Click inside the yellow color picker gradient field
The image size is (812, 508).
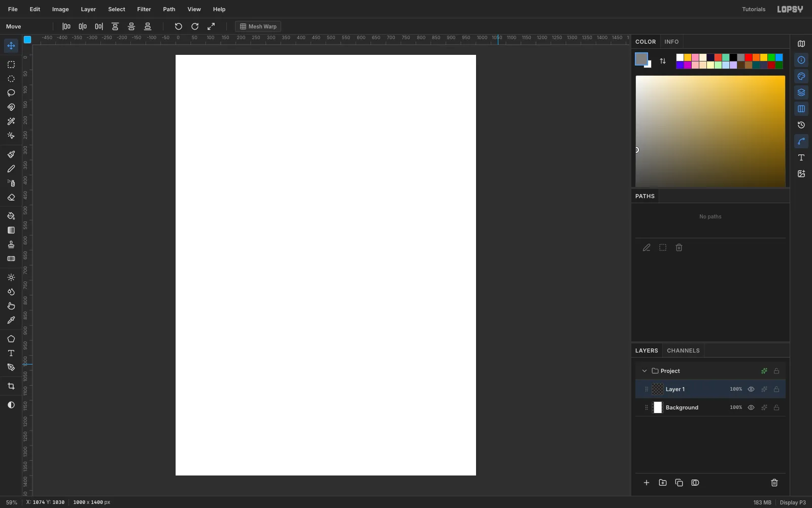pos(710,131)
